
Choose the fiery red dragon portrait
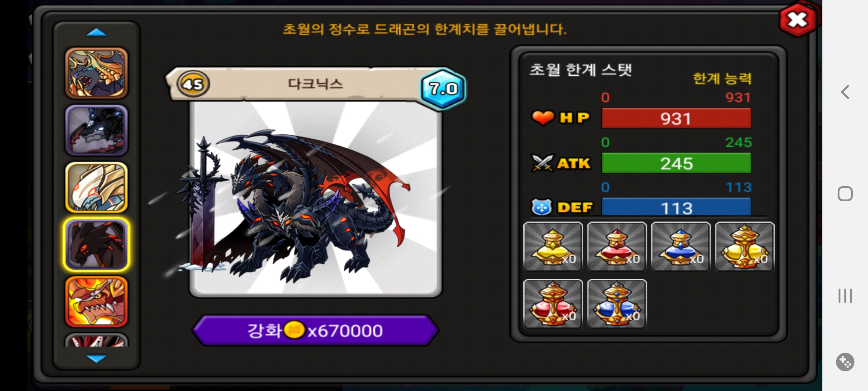coord(96,302)
